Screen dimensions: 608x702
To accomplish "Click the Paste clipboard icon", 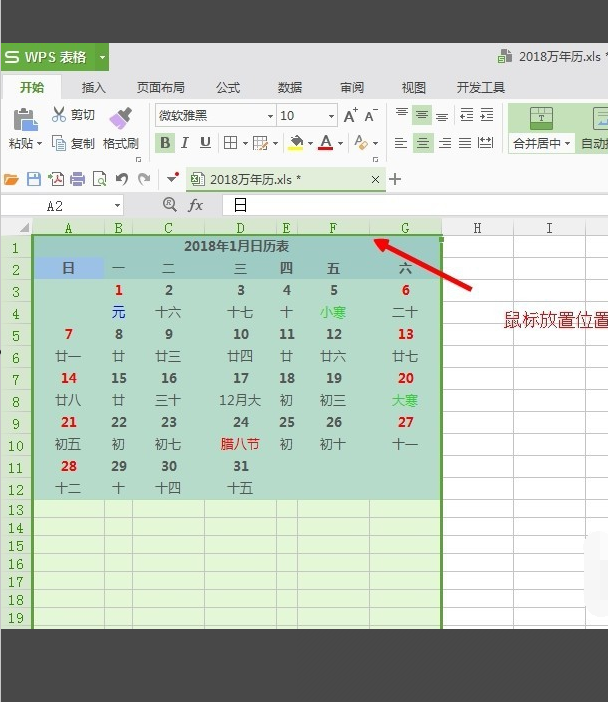I will pyautogui.click(x=25, y=120).
